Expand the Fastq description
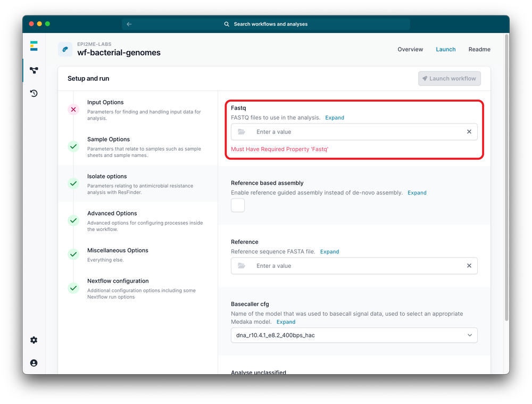This screenshot has width=532, height=404. tap(335, 118)
